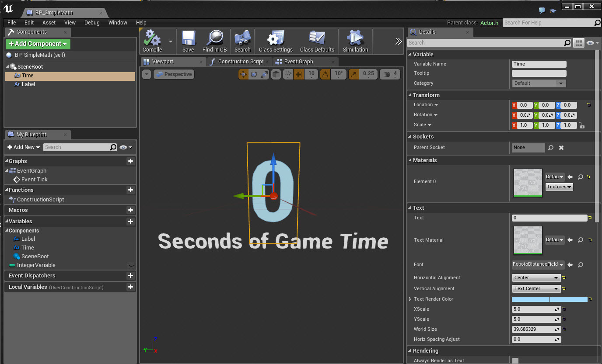Open the Vertical Alignment dropdown
Screen dimensions: 602x364
click(536, 289)
